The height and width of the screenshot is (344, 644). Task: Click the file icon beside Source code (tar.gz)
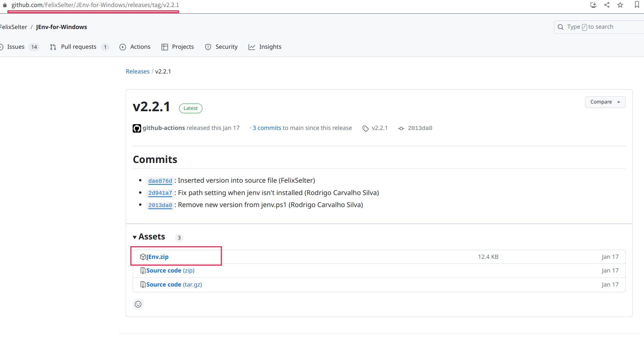click(143, 285)
